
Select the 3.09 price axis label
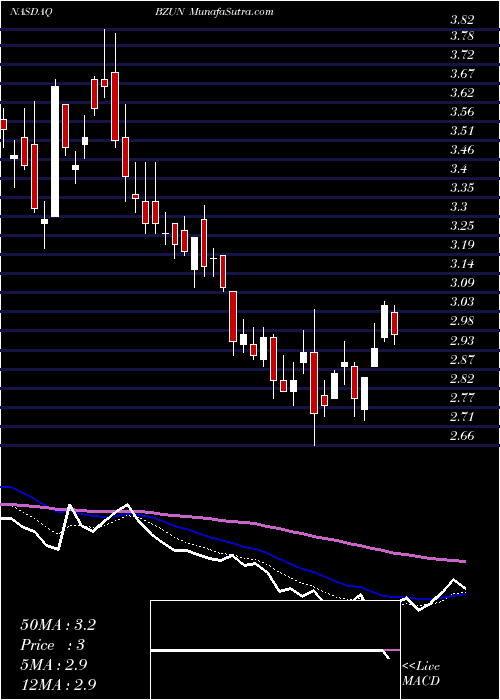tap(462, 283)
